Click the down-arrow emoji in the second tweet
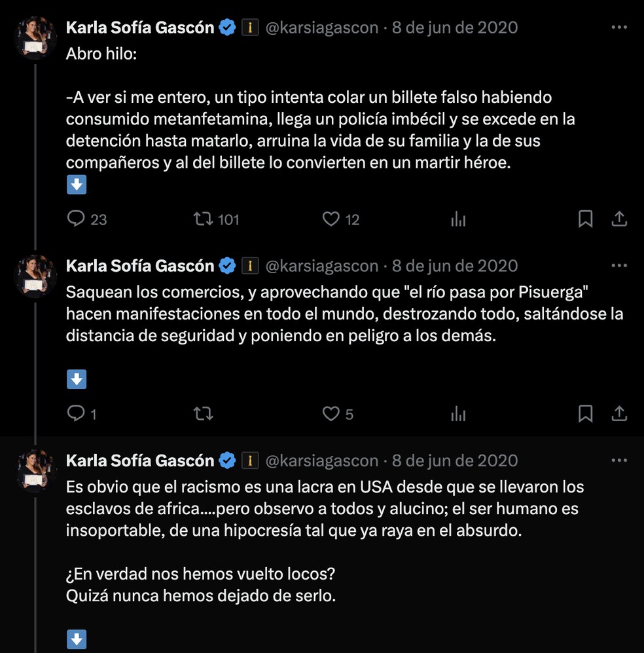 pyautogui.click(x=77, y=379)
